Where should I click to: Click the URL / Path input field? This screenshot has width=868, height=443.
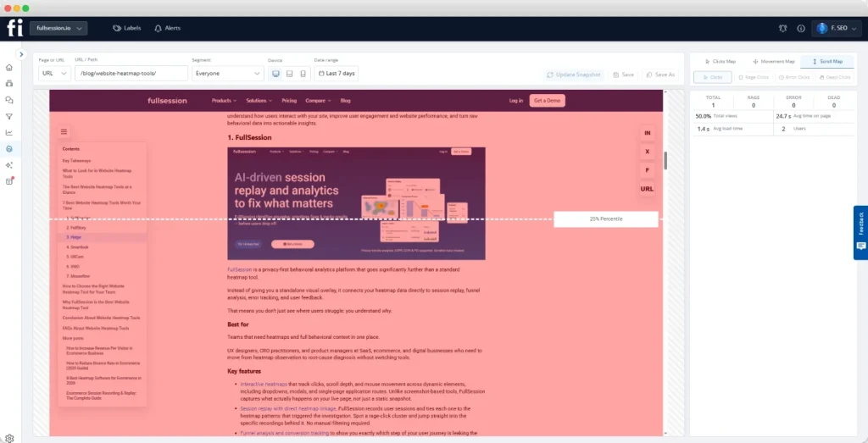tap(131, 74)
